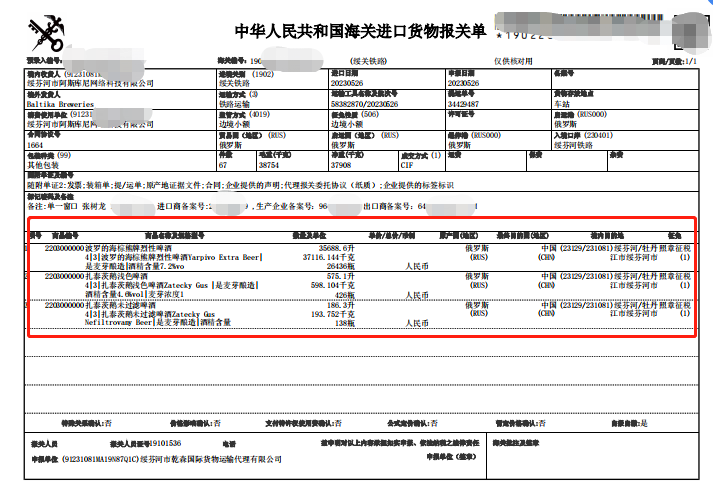
Task: Click the bottle count 26436瓶
Action: (341, 266)
